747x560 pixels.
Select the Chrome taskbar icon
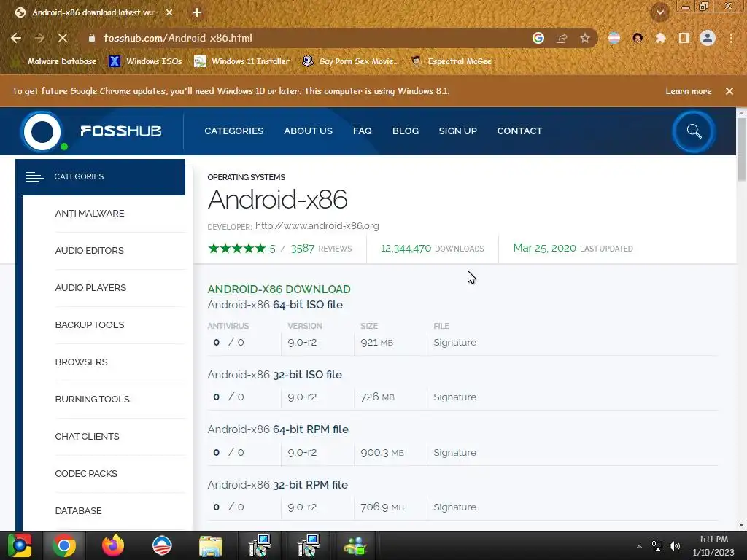pyautogui.click(x=64, y=545)
